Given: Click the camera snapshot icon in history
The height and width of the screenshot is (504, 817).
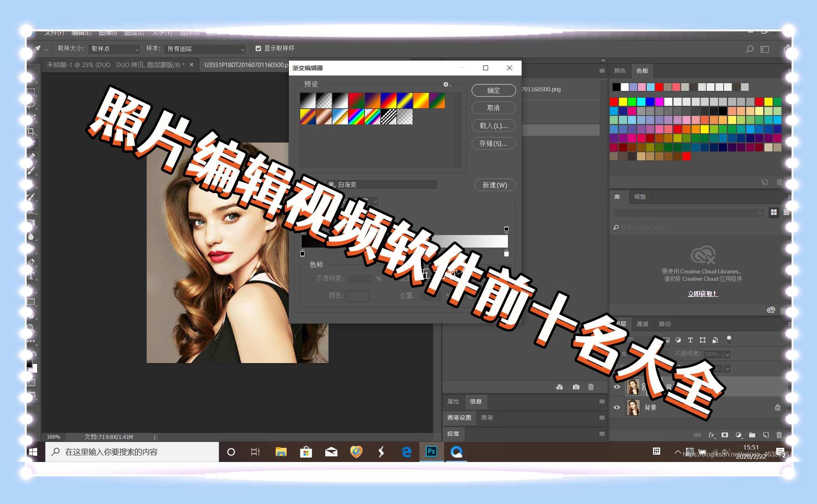Looking at the screenshot, I should 576,387.
